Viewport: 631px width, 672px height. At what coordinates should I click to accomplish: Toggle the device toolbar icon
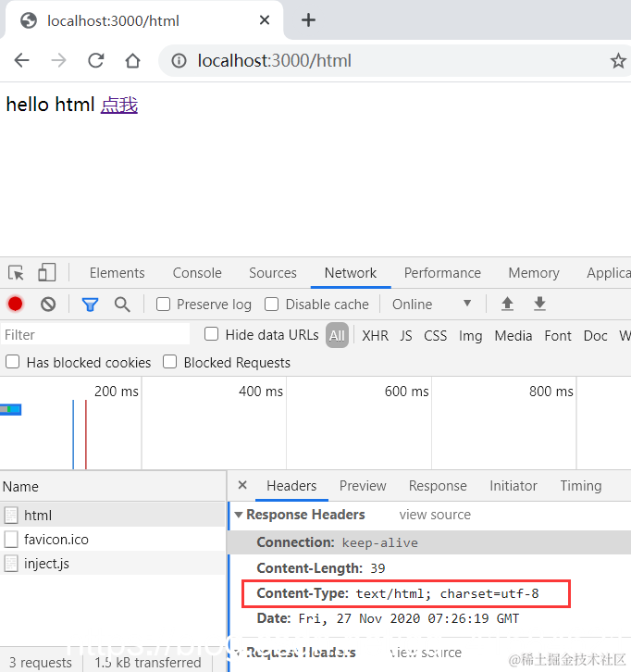(x=47, y=272)
